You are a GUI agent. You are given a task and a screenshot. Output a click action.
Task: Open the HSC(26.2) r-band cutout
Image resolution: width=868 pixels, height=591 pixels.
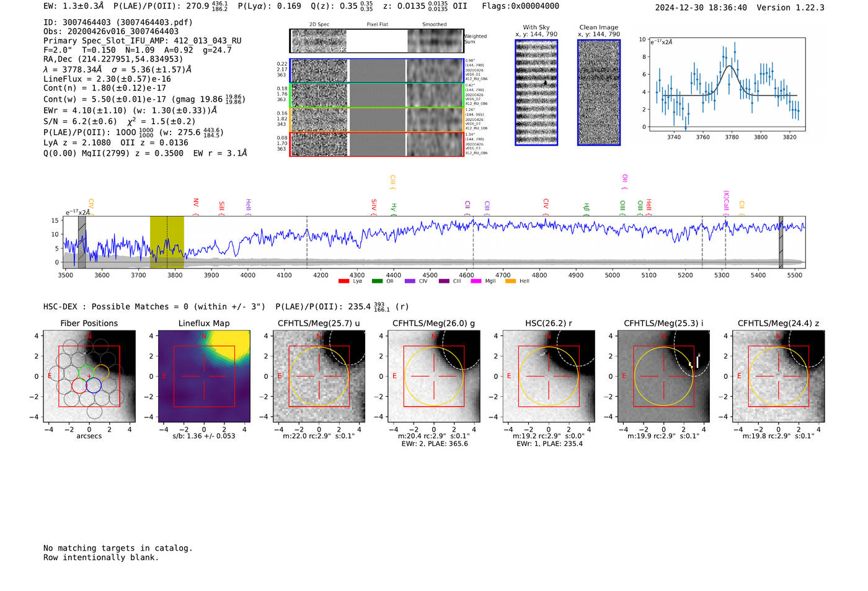[549, 376]
